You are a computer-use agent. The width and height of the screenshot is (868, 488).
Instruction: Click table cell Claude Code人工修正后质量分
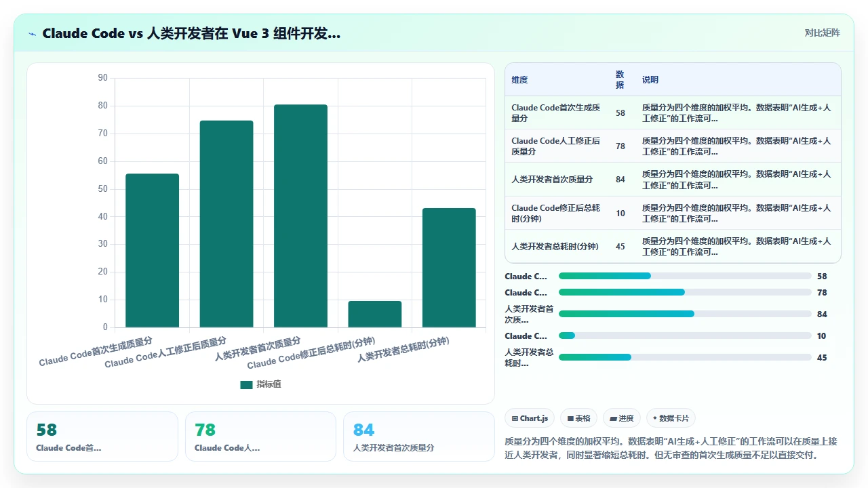pos(556,146)
